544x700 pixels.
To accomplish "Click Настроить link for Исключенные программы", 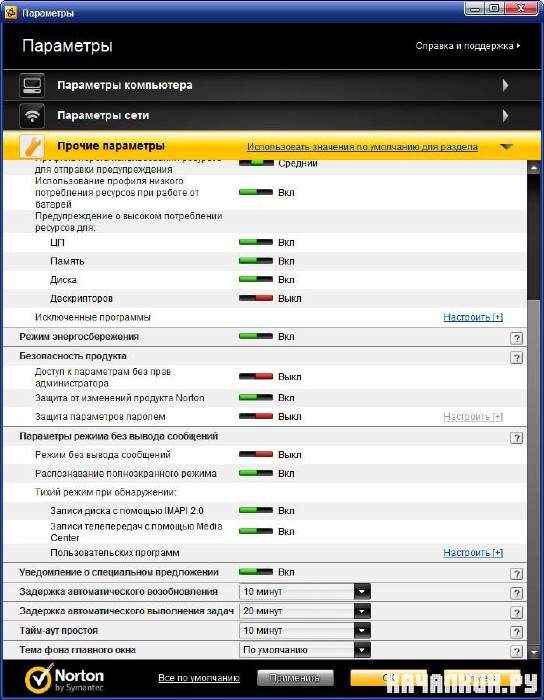I will point(473,317).
